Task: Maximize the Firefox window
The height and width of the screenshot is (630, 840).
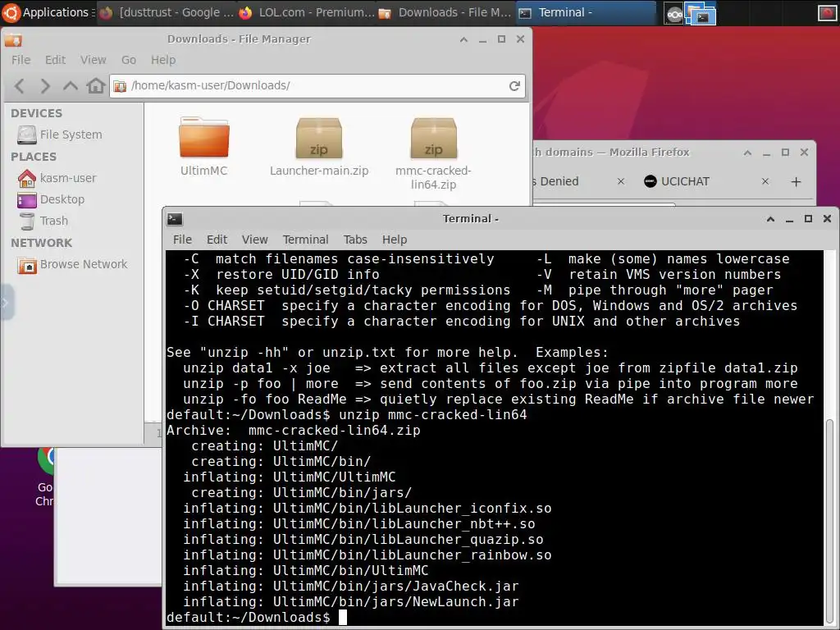Action: 785,153
